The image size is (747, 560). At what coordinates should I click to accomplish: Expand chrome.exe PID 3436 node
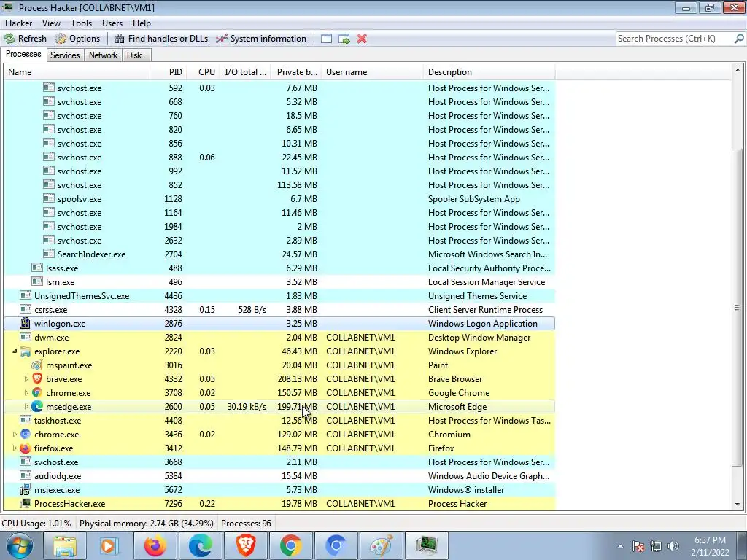click(15, 435)
